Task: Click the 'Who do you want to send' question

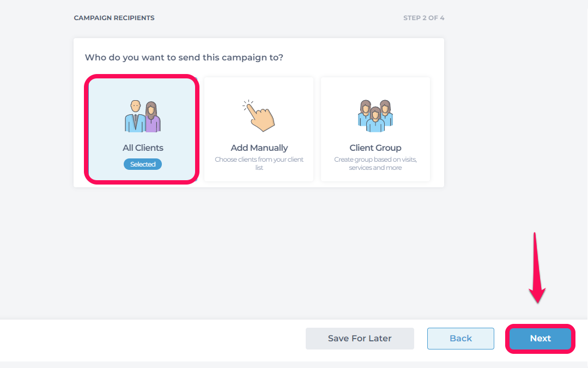Action: tap(184, 57)
